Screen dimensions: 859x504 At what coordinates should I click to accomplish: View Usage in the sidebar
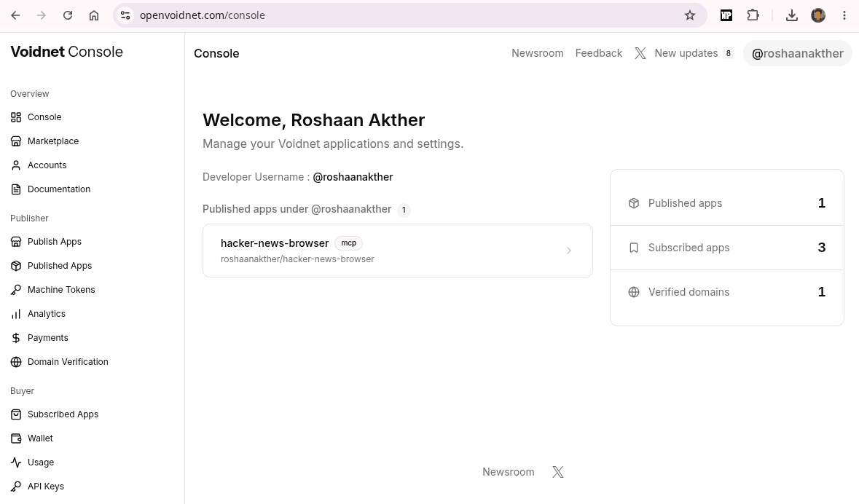click(32, 462)
